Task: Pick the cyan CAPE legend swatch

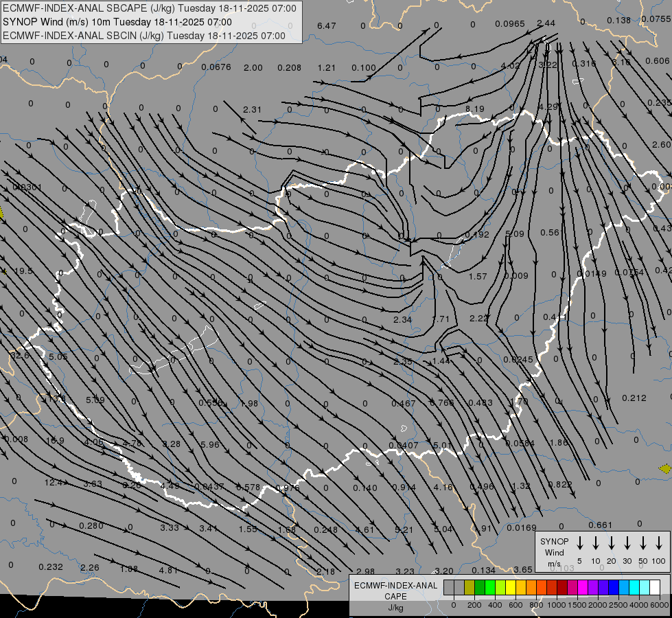Action: tap(634, 588)
